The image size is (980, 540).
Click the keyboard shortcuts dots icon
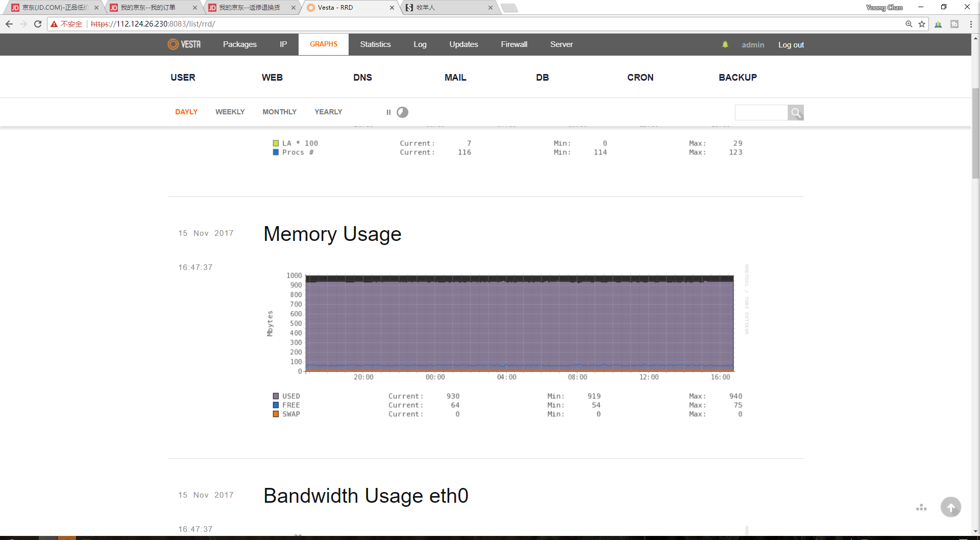tap(921, 508)
